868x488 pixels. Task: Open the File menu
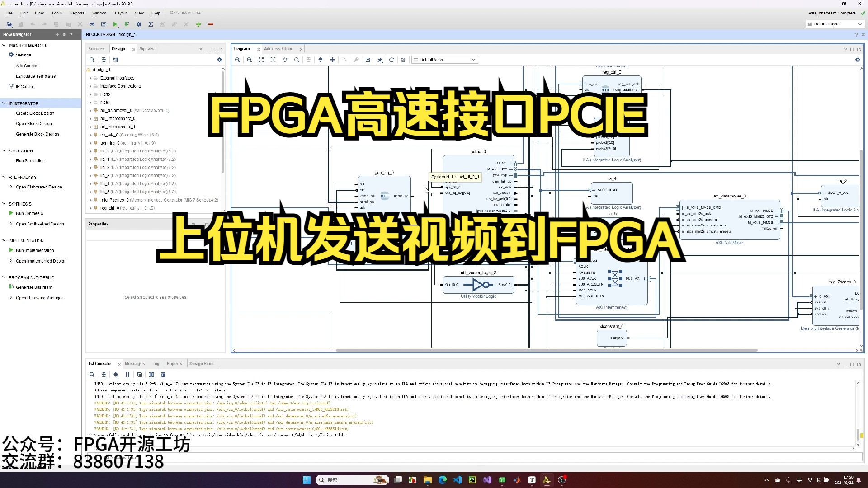click(9, 13)
